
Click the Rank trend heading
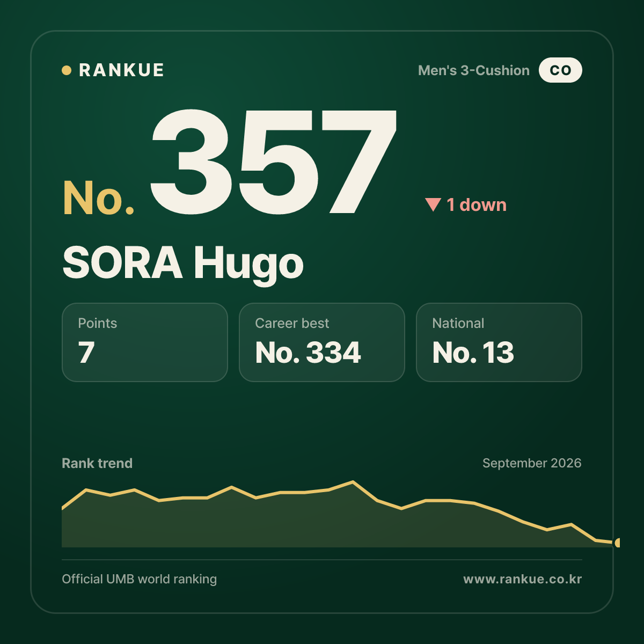tap(97, 463)
